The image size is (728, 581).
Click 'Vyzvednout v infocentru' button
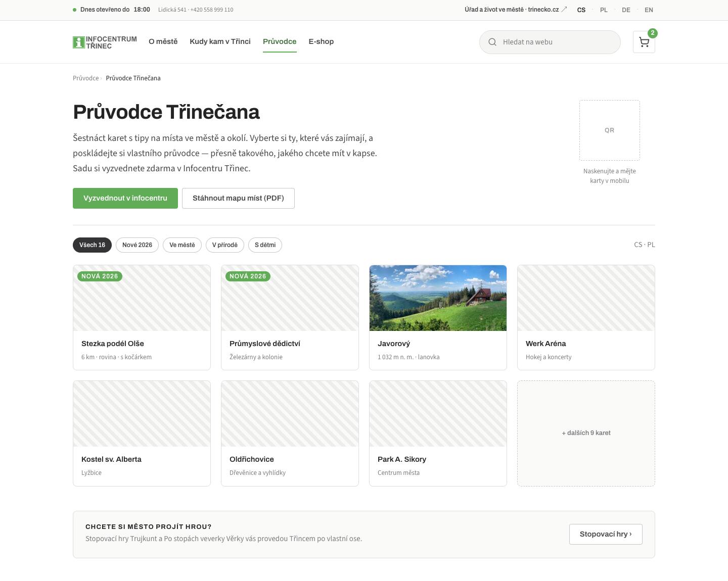click(125, 198)
